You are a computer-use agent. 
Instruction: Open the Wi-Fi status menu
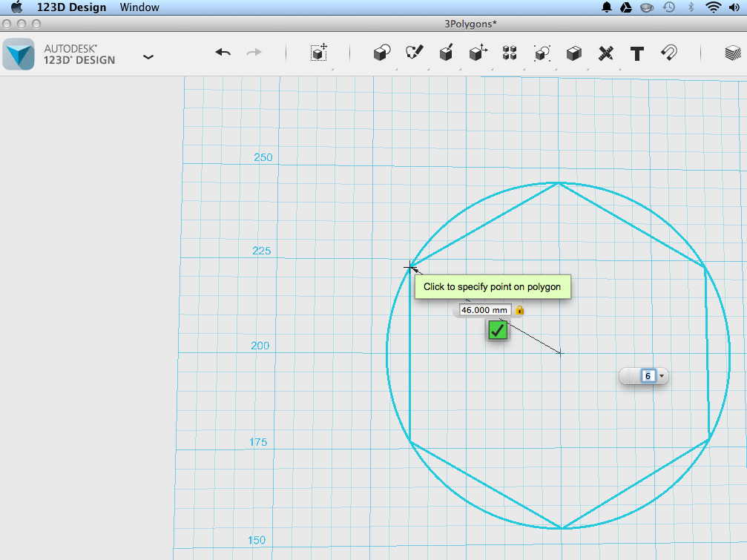[x=713, y=7]
